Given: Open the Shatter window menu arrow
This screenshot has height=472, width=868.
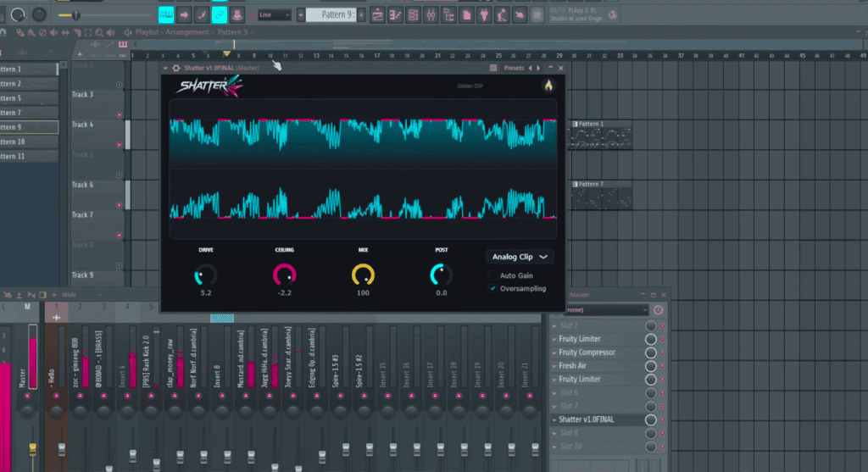Looking at the screenshot, I should (x=165, y=68).
